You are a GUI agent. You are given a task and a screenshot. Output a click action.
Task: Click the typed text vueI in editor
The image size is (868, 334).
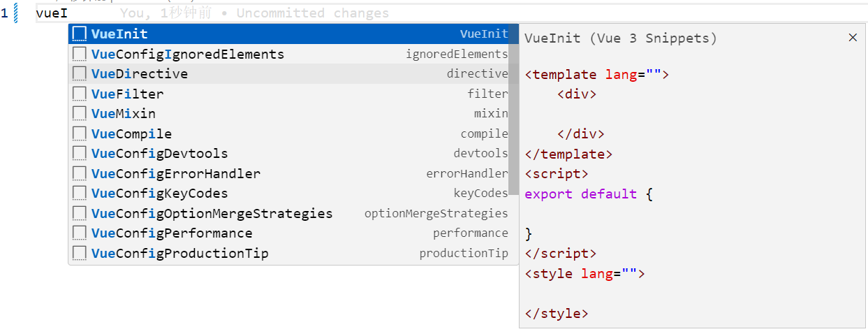[52, 13]
